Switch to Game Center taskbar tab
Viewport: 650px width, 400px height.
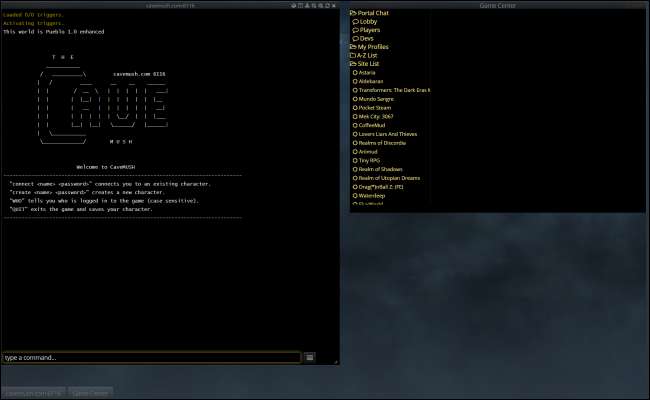coord(90,393)
